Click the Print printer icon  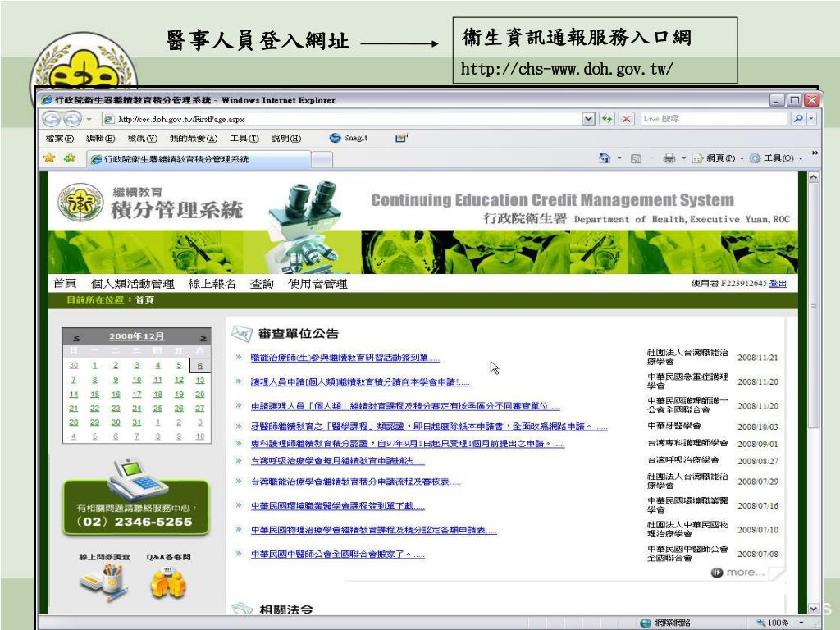coord(669,158)
